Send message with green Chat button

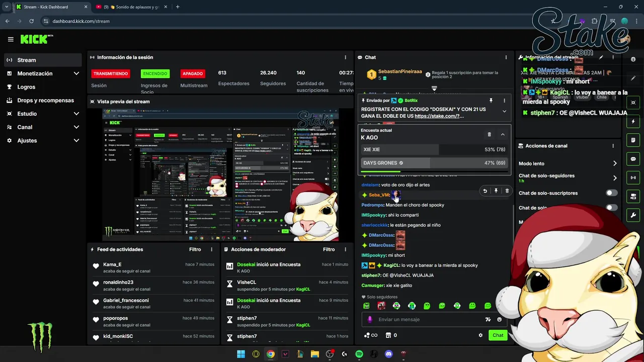click(x=498, y=335)
